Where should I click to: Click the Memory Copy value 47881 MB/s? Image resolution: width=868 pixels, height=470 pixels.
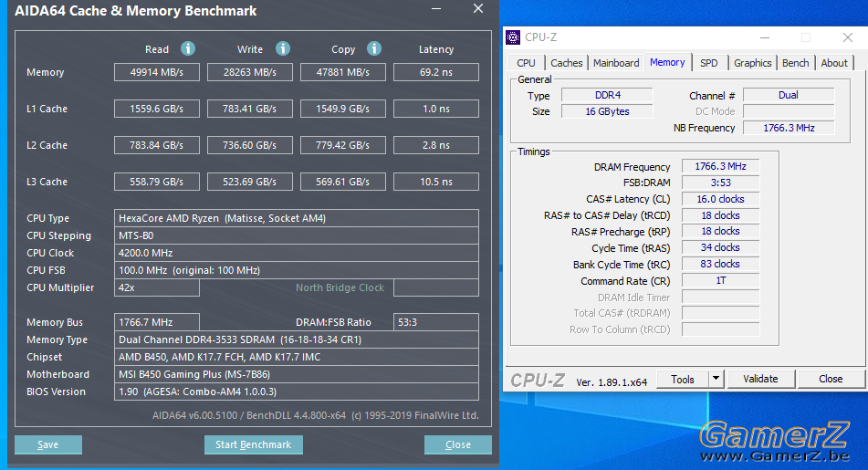pyautogui.click(x=342, y=72)
